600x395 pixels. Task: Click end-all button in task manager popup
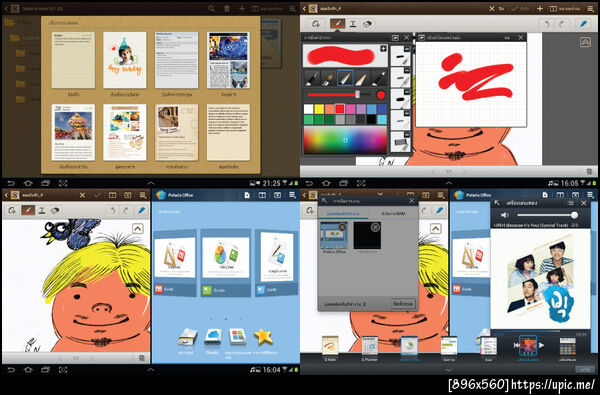pos(403,304)
